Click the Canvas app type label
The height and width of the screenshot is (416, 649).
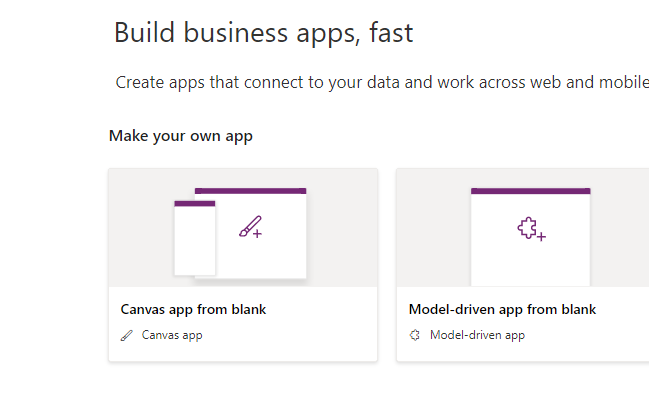[172, 335]
